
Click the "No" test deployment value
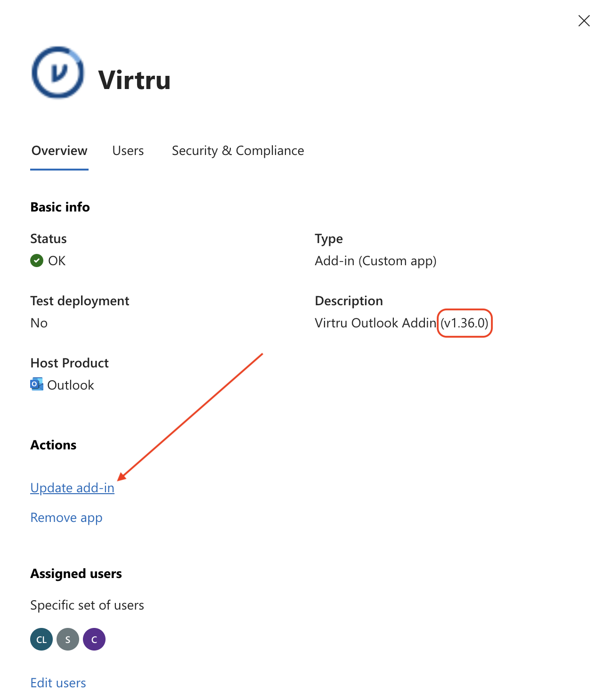coord(39,323)
